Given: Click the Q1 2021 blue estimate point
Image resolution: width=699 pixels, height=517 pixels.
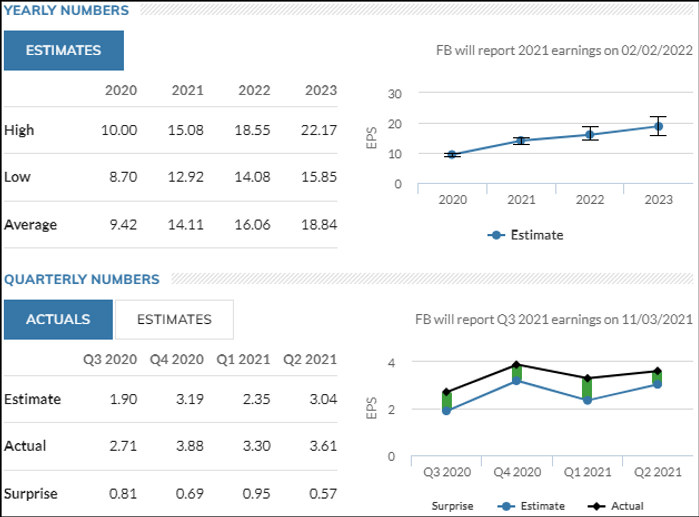Looking at the screenshot, I should click(x=587, y=400).
